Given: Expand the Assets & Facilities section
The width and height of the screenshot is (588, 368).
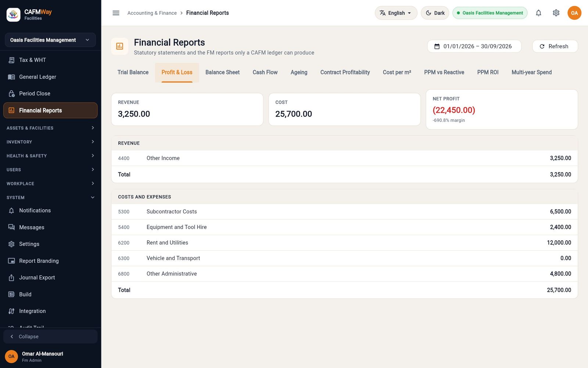Looking at the screenshot, I should pos(50,128).
